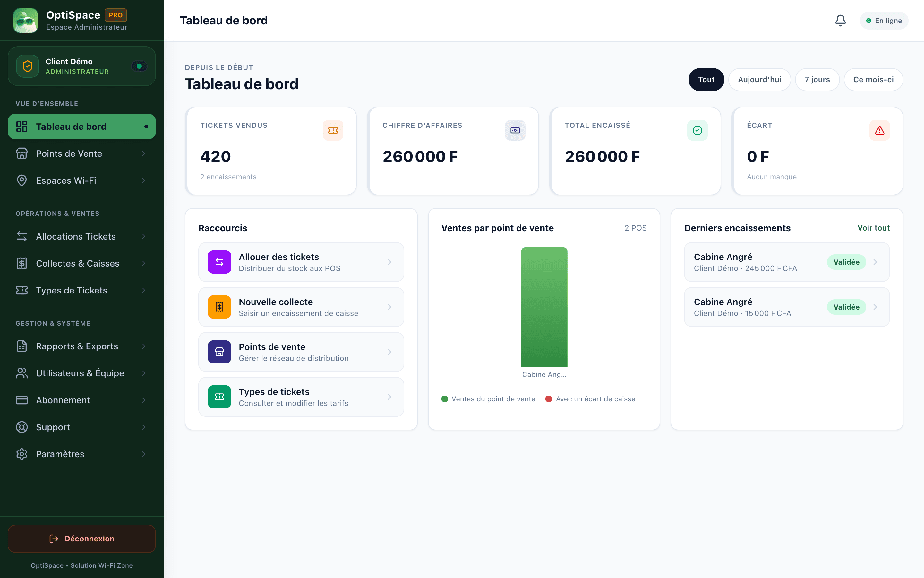The width and height of the screenshot is (924, 578).
Task: Click the Validée badge on 15 000 F CFA row
Action: coord(846,307)
